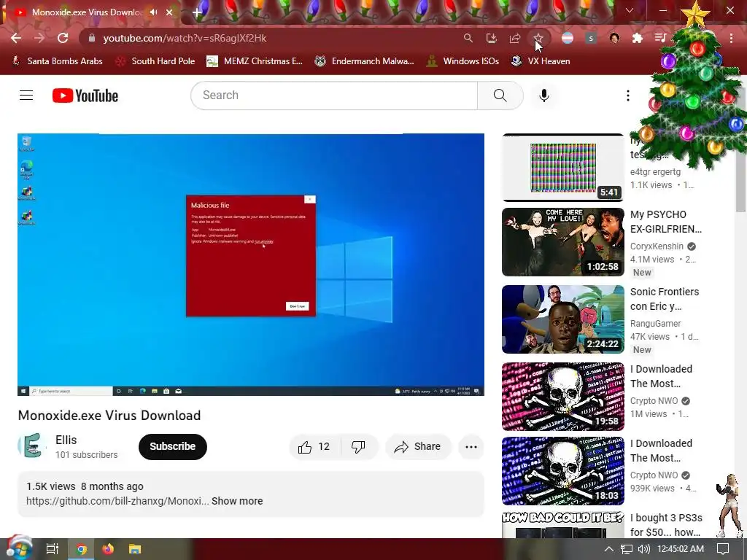Search with your voice microphone icon

point(544,96)
